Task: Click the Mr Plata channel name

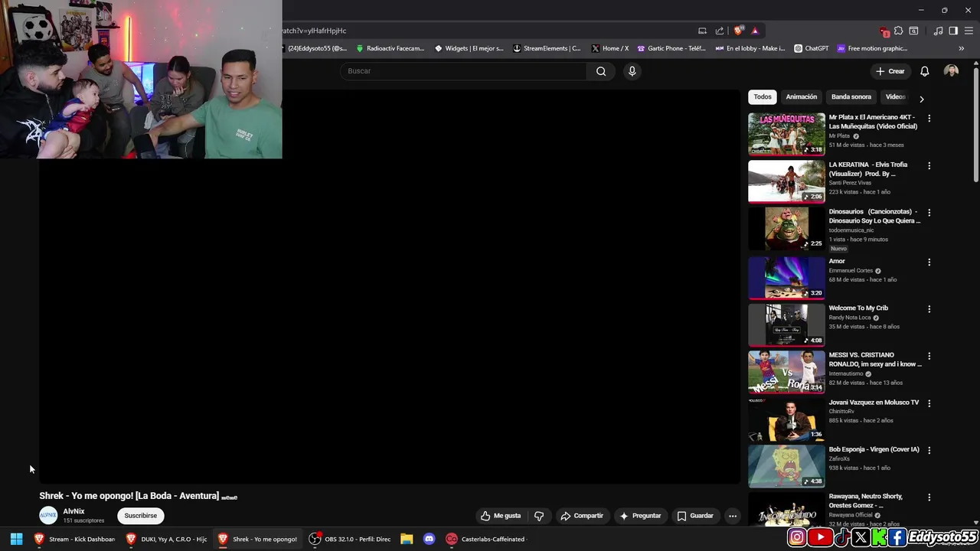Action: click(x=839, y=136)
